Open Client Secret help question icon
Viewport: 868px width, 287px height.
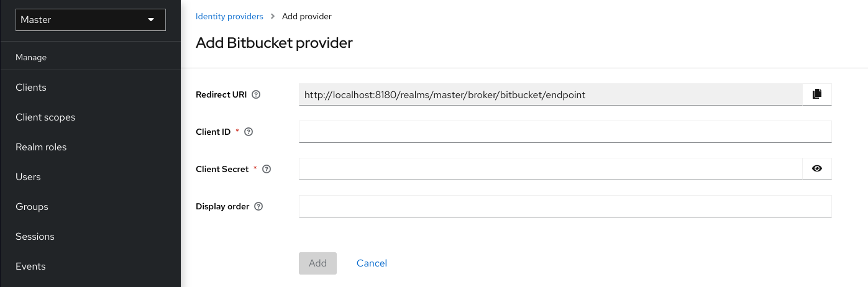(267, 169)
